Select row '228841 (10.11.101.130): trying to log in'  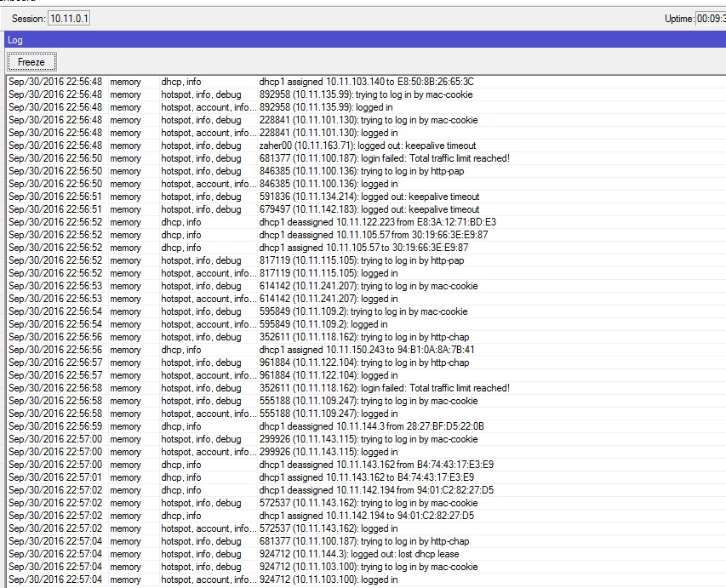click(x=366, y=120)
